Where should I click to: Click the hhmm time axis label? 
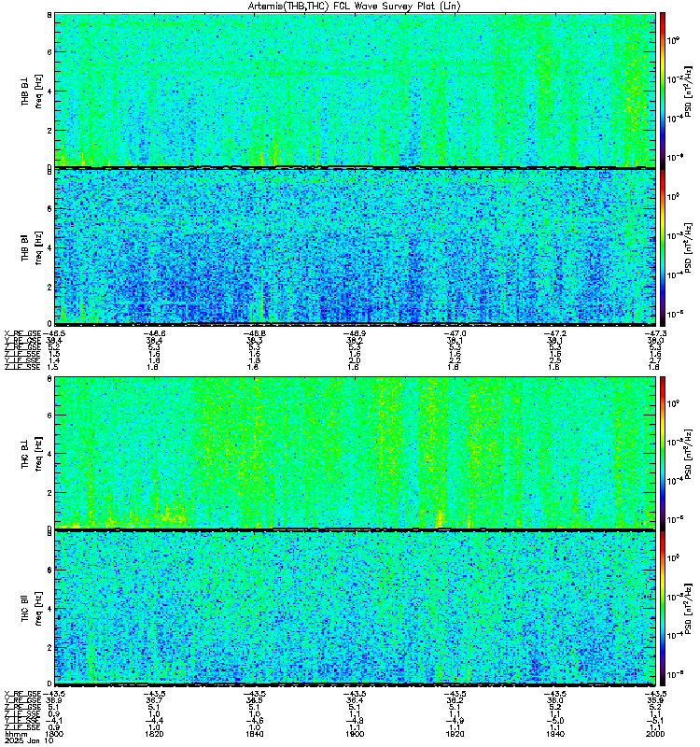coord(14,734)
